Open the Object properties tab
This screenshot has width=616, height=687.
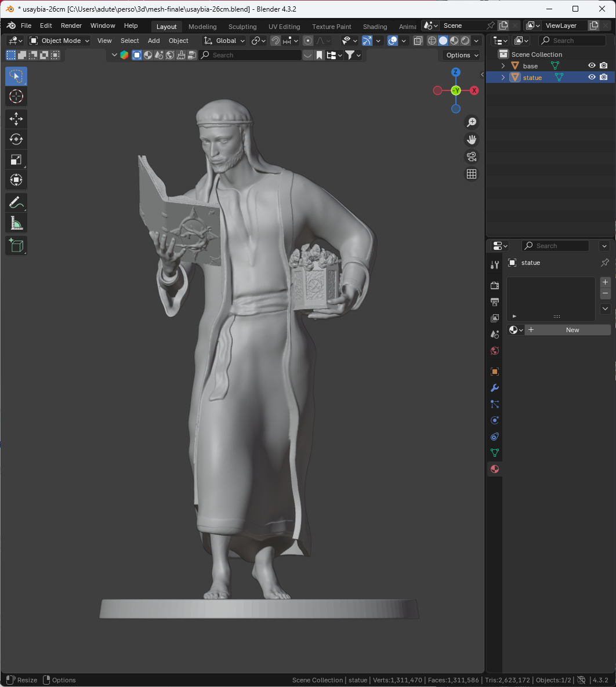click(x=495, y=372)
